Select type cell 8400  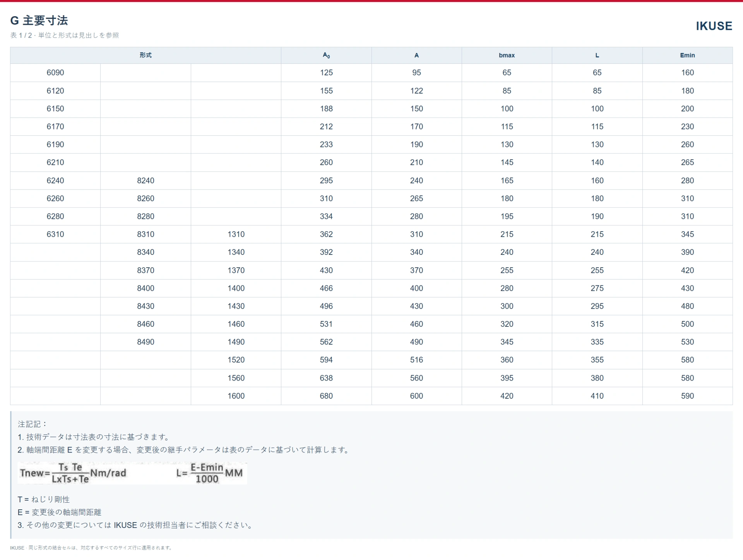point(146,288)
